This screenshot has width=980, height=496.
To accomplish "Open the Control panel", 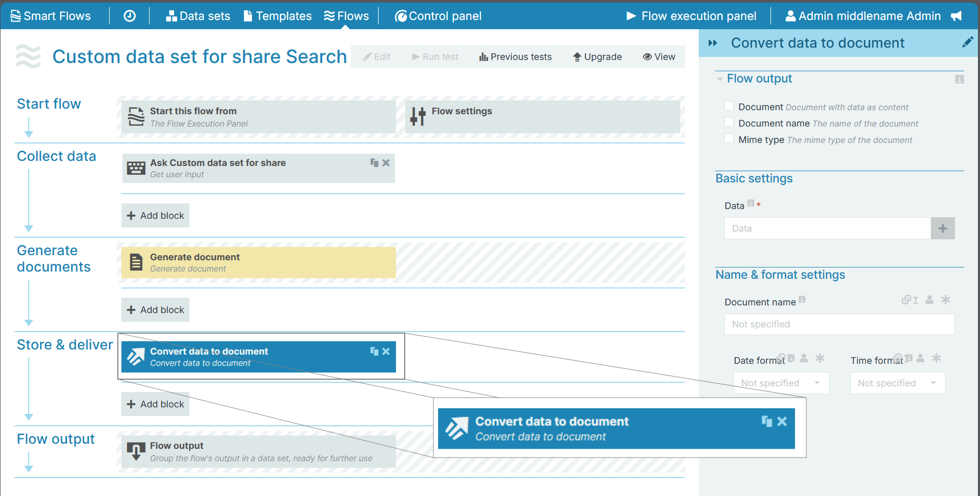I will tap(438, 16).
